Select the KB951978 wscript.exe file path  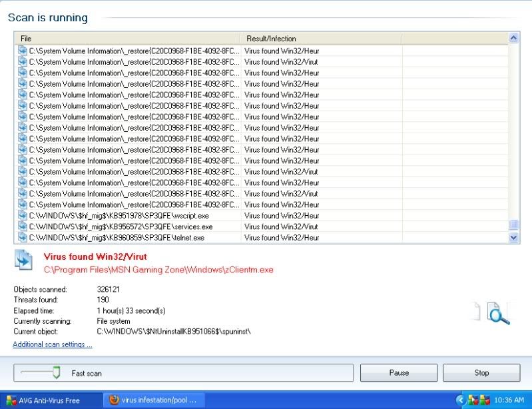pos(119,216)
